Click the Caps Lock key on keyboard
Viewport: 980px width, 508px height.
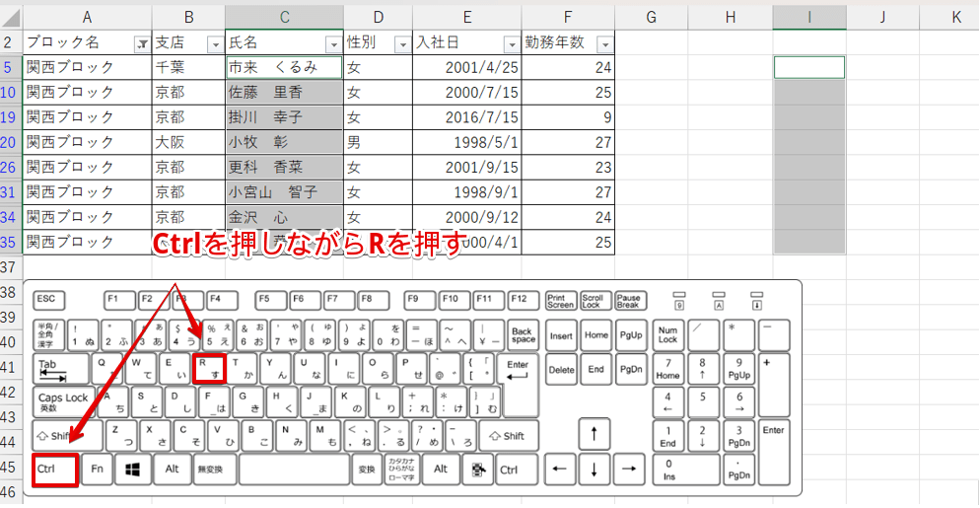click(63, 401)
